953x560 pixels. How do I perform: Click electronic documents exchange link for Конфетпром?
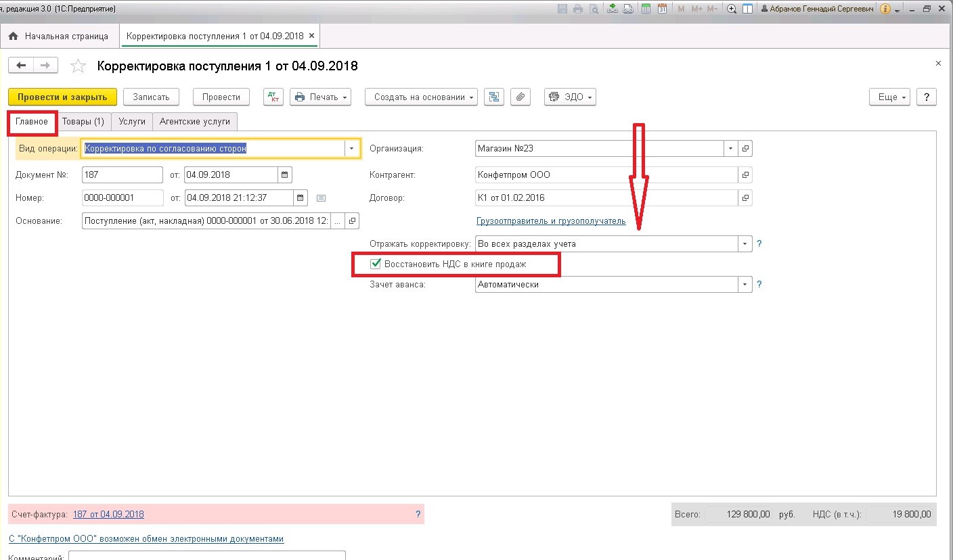point(146,539)
